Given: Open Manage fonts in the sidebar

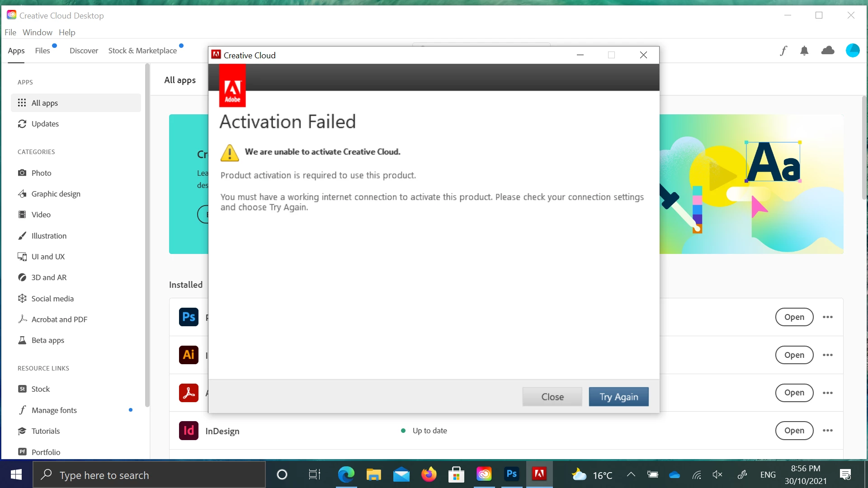Looking at the screenshot, I should coord(54,410).
